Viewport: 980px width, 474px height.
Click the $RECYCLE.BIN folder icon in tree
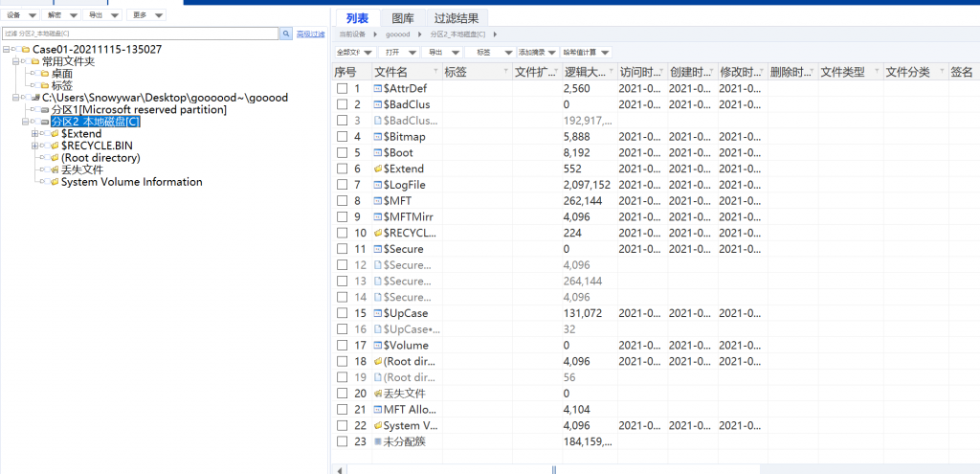(x=55, y=146)
